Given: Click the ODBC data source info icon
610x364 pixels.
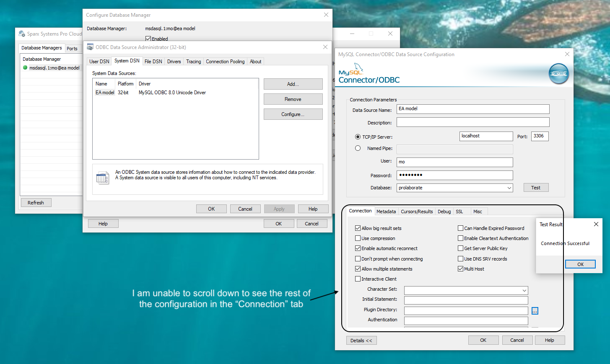Looking at the screenshot, I should click(103, 178).
